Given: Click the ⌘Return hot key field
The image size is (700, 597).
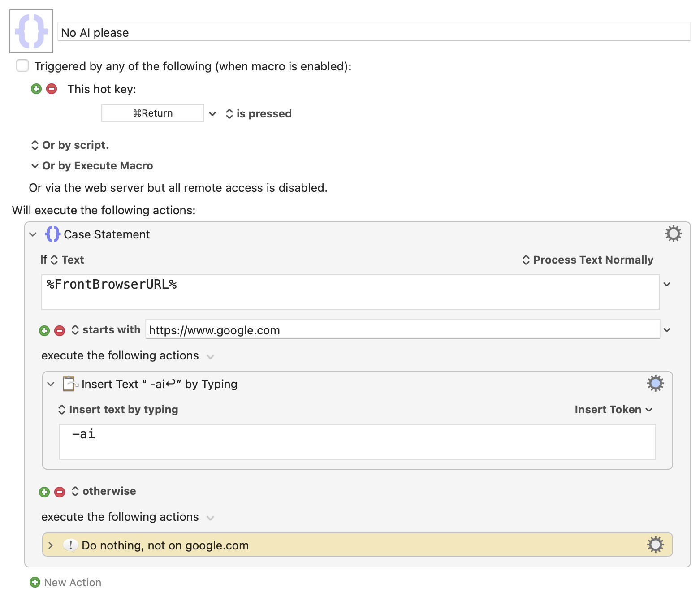Looking at the screenshot, I should pos(153,113).
